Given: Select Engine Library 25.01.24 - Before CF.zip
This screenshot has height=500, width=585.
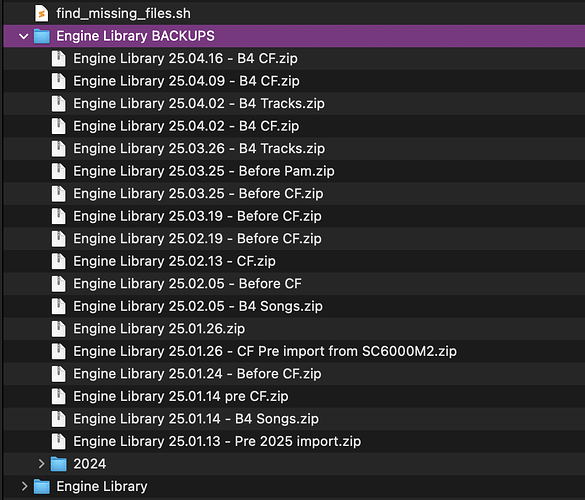Looking at the screenshot, I should coord(197,374).
